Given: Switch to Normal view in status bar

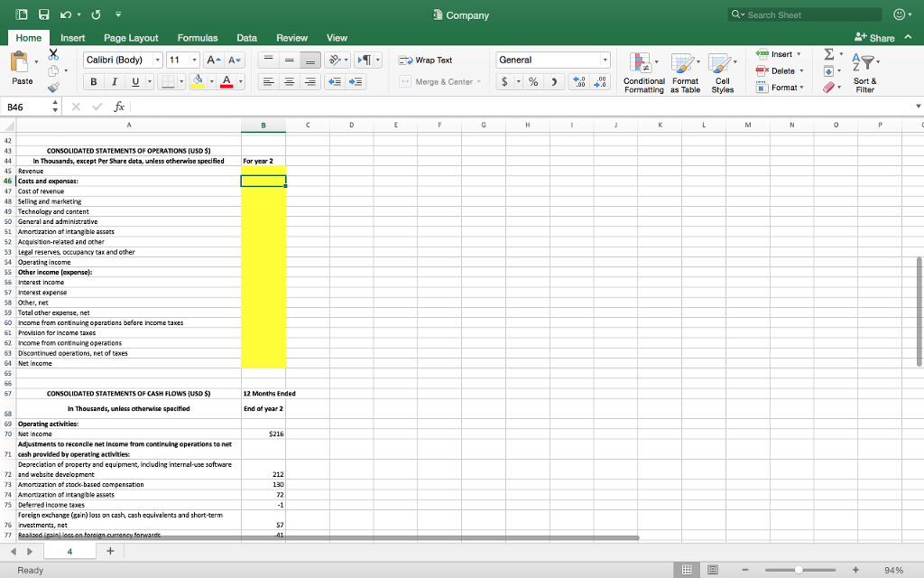Looking at the screenshot, I should tap(687, 570).
